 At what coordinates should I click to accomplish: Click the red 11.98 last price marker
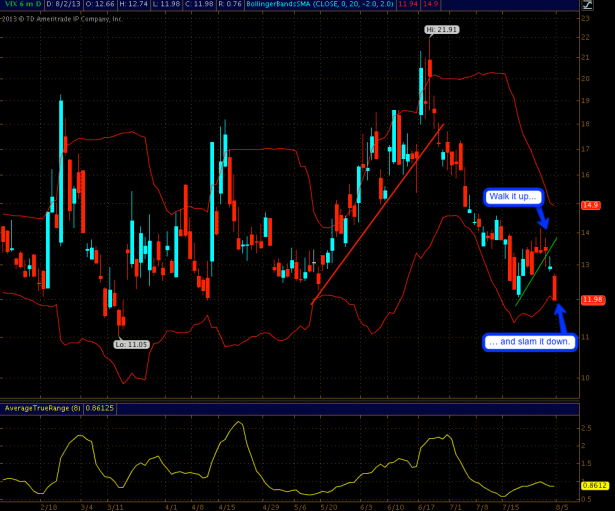click(x=592, y=299)
